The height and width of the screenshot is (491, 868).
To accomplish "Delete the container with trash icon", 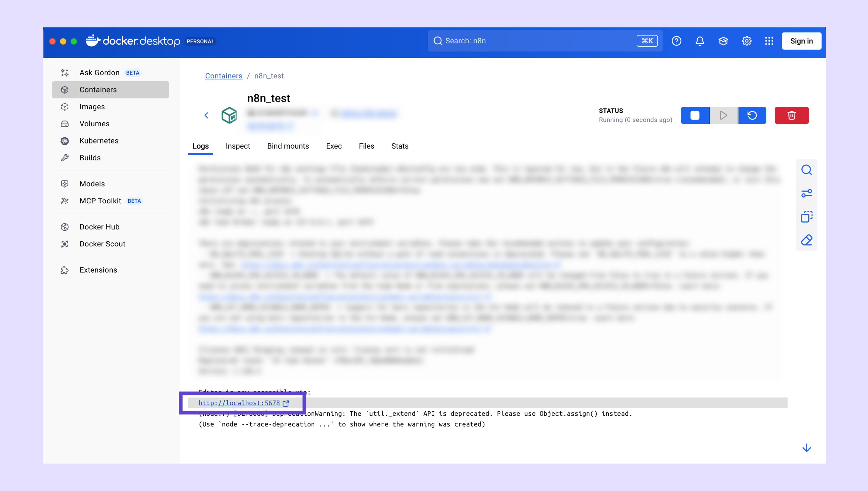I will click(x=791, y=115).
